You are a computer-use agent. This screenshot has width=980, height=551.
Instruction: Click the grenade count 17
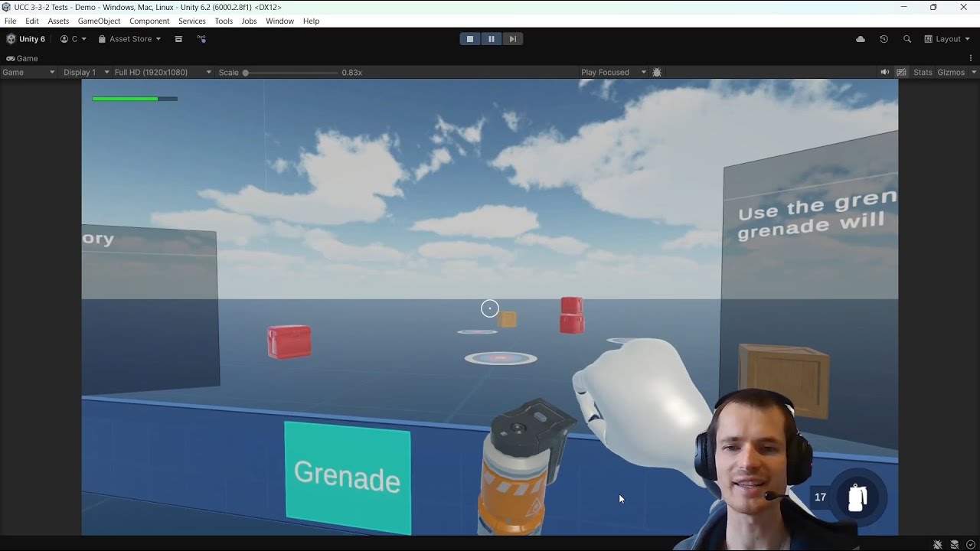click(820, 497)
